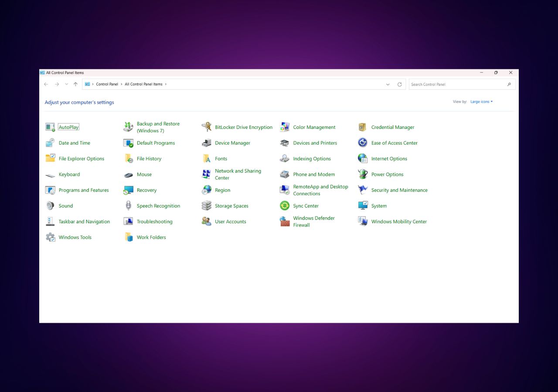Click the Keyboard icon
Screen dimensions: 558x392
[x=51, y=175]
